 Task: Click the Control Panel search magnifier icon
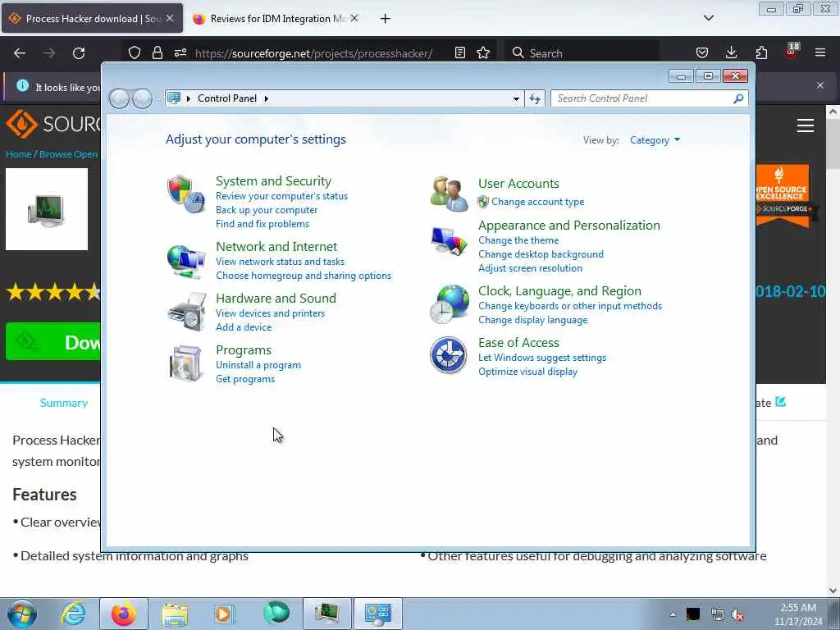coord(738,98)
